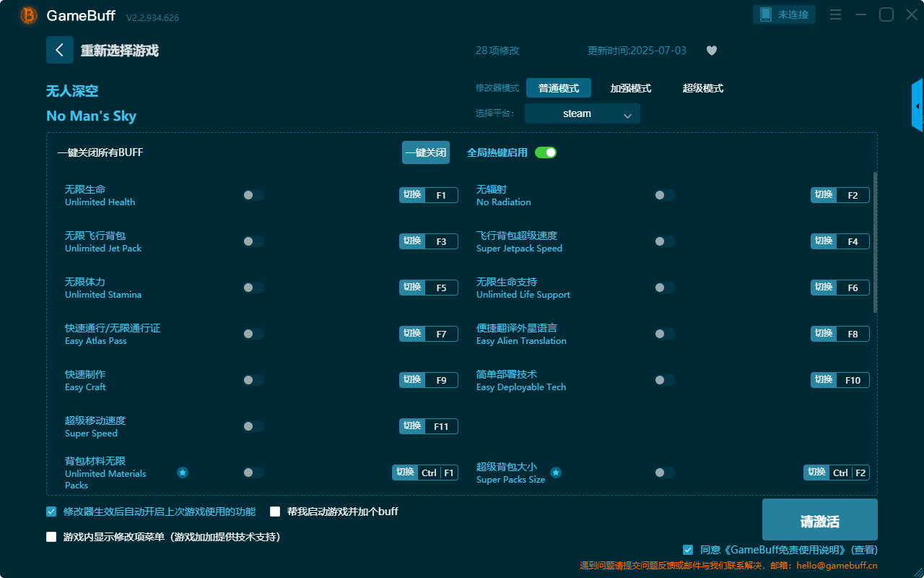Expand the right-edge panel arrow

tap(918, 105)
